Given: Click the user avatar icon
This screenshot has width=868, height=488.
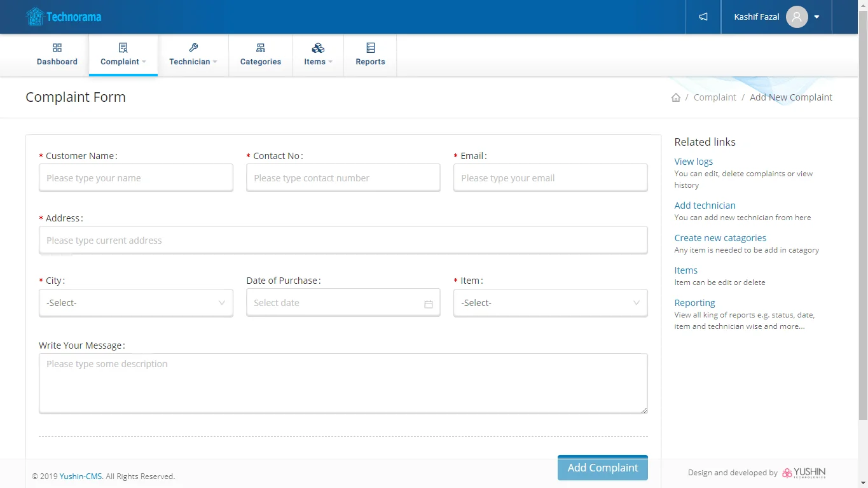Looking at the screenshot, I should pos(797,17).
